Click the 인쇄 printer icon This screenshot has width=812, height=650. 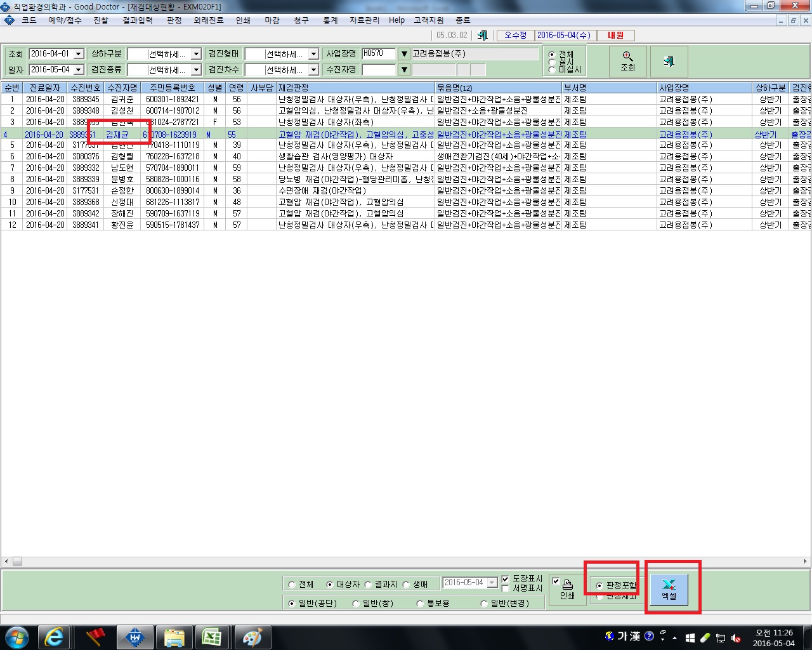pos(568,589)
